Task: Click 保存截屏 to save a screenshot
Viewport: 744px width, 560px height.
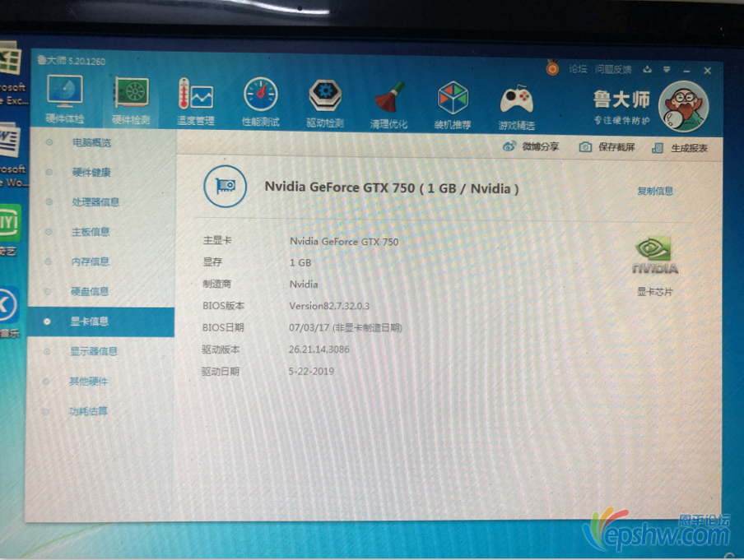Action: [x=607, y=147]
